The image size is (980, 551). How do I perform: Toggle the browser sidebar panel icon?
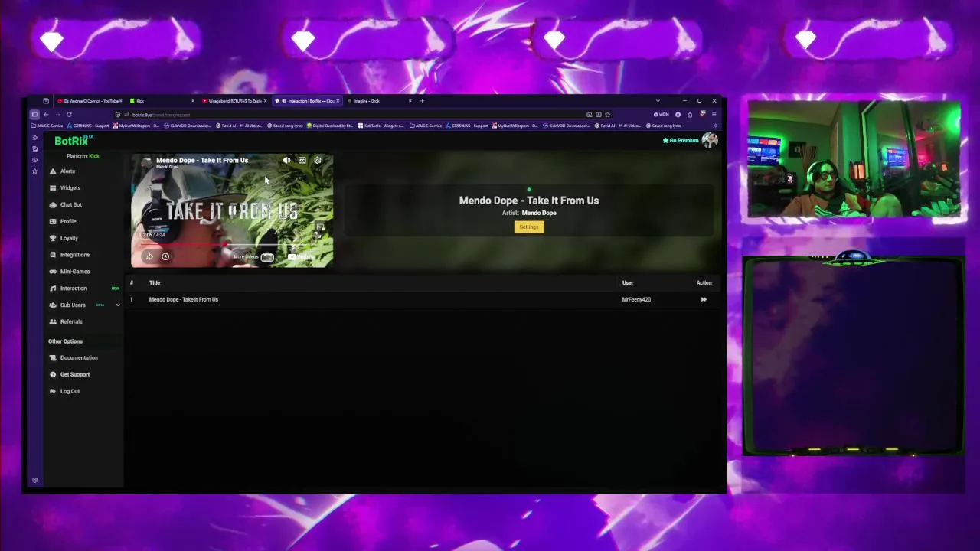click(x=34, y=115)
